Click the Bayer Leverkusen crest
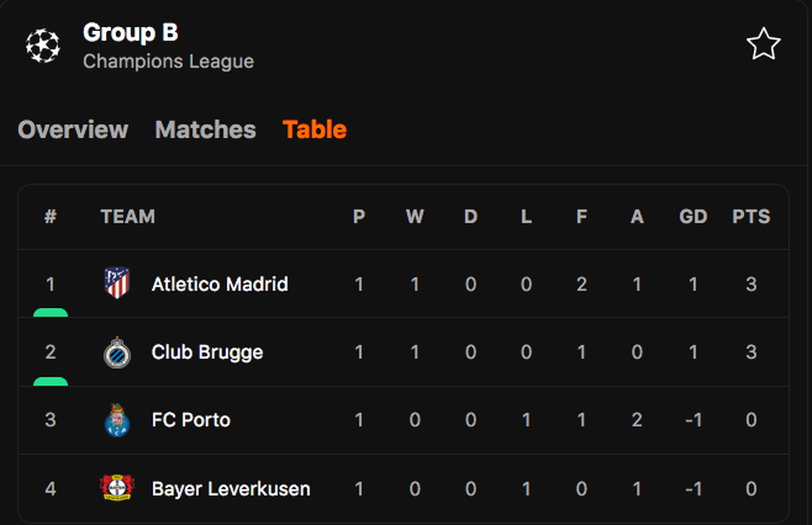 (117, 488)
